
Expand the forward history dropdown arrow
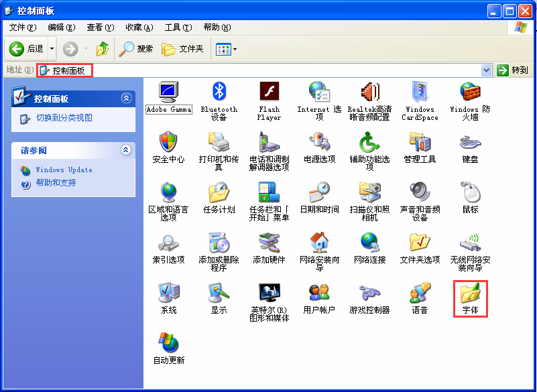click(x=86, y=49)
